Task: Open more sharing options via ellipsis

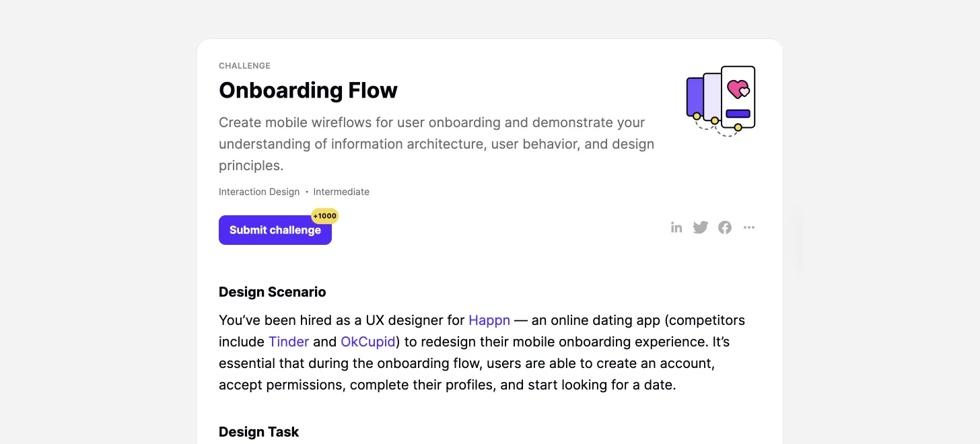Action: pos(749,227)
